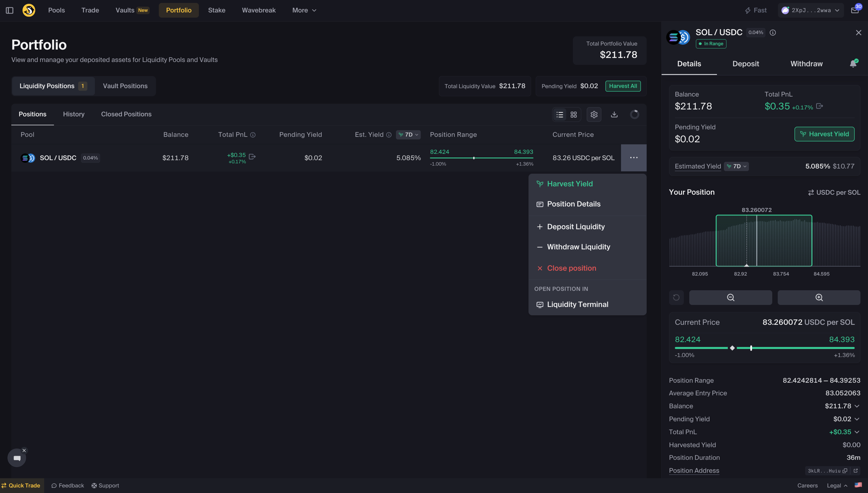Zoom out on the position chart
Image resolution: width=868 pixels, height=493 pixels.
tap(730, 297)
